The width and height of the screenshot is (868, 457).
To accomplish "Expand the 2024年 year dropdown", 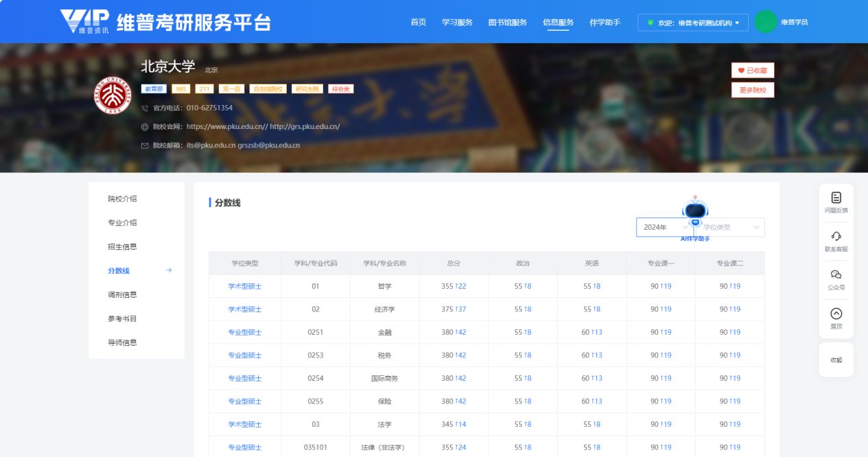I will pos(663,227).
